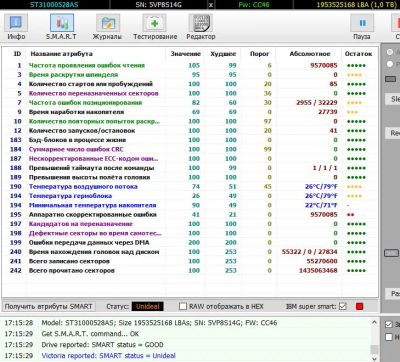
Task: Select row Дефектные секторы во время самотес...
Action: point(190,233)
